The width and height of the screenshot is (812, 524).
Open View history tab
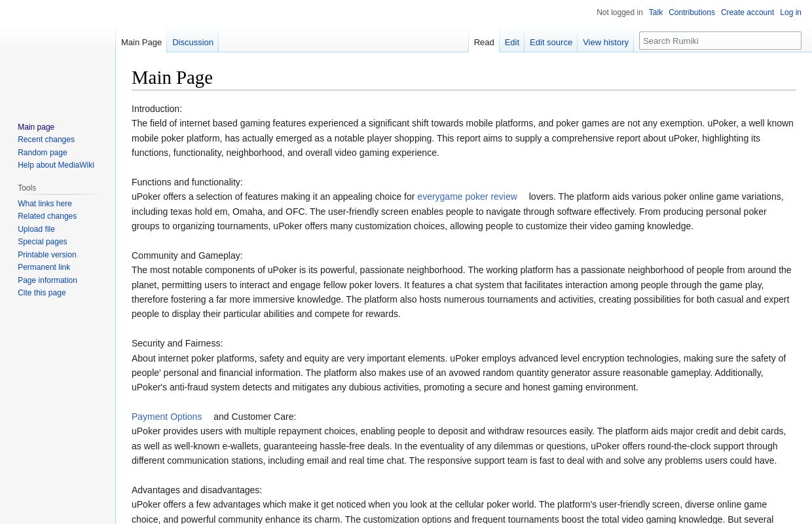pos(605,42)
